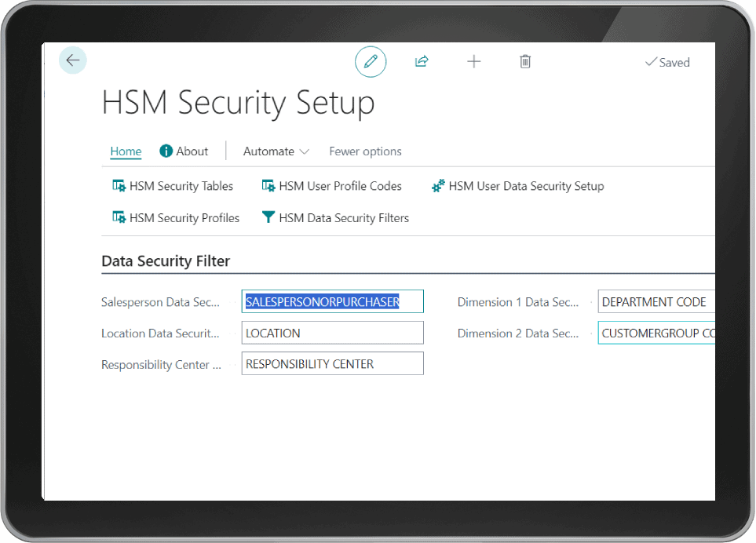This screenshot has width=756, height=543.
Task: Open HSM Security Tables
Action: tap(173, 186)
